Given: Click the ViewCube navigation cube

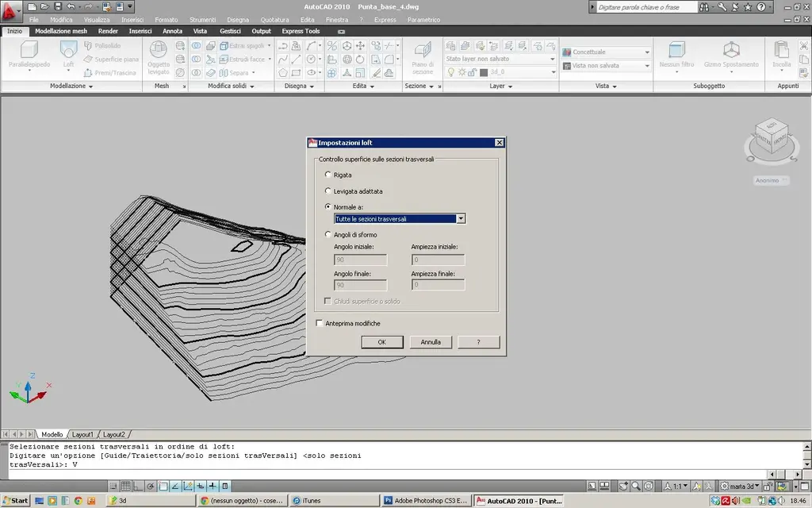Looking at the screenshot, I should 772,136.
